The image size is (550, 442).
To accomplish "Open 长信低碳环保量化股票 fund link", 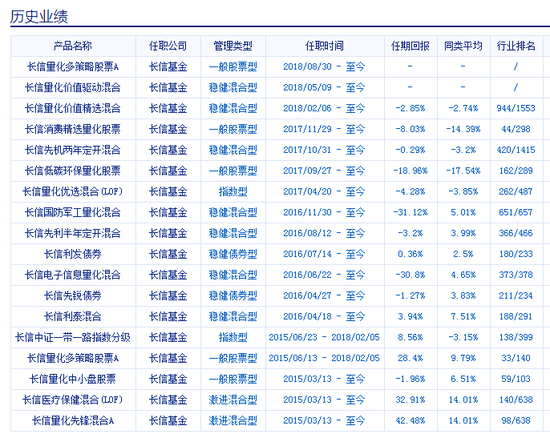I will 73,171.
